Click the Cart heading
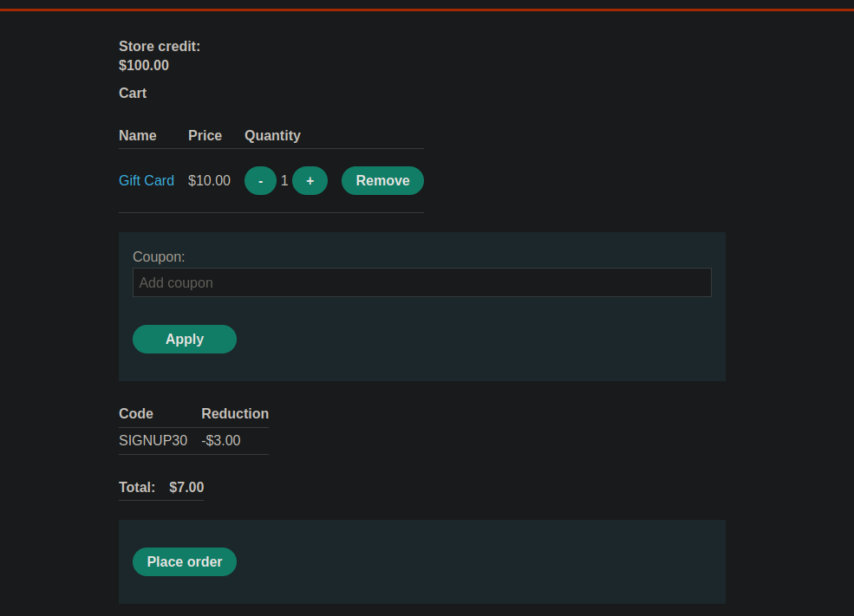This screenshot has width=854, height=616. pos(133,94)
